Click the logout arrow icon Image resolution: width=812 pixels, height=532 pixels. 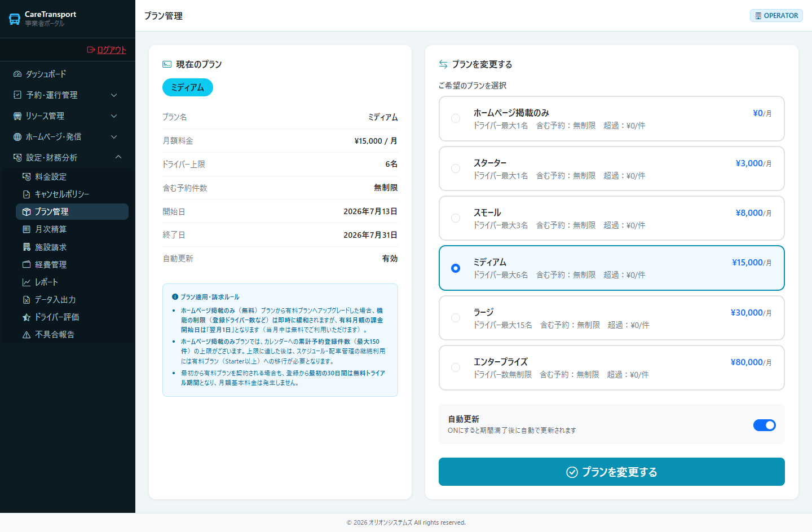pos(91,50)
